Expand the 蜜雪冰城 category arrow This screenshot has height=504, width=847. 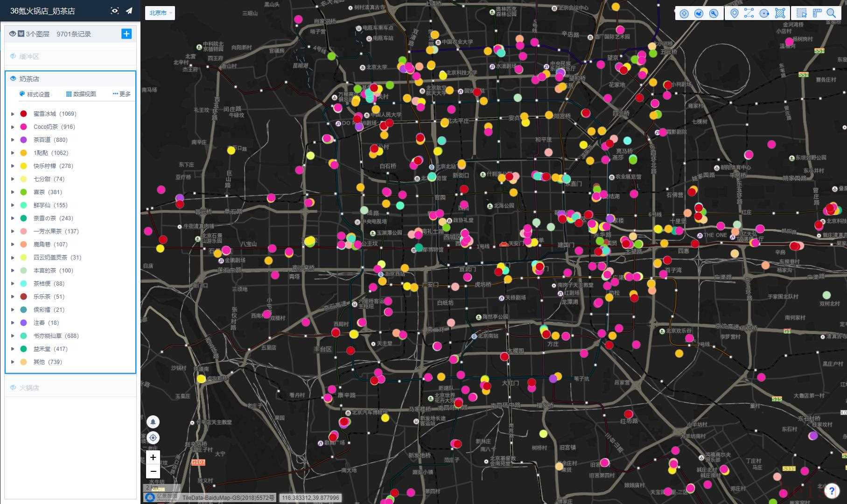tap(13, 114)
